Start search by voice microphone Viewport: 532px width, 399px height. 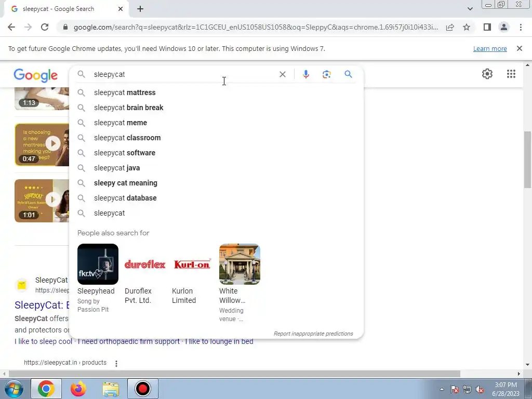[x=305, y=74]
